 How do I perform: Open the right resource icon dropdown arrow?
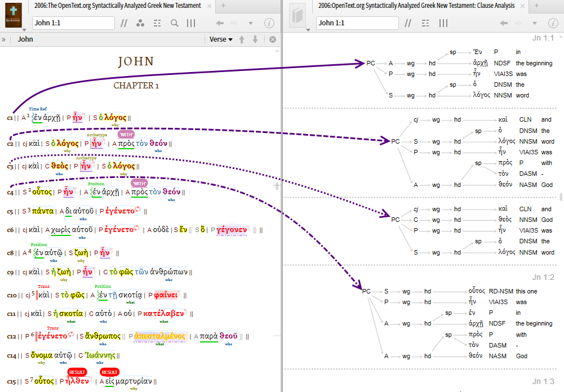click(x=308, y=30)
